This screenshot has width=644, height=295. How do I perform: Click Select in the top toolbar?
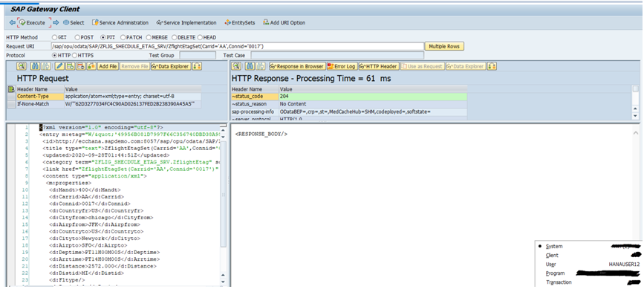(x=74, y=22)
